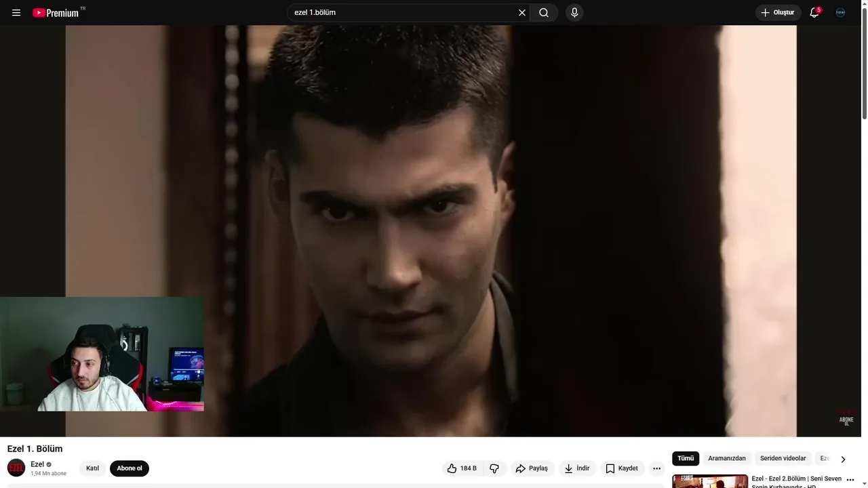Click the Katıl join button

coord(93,468)
